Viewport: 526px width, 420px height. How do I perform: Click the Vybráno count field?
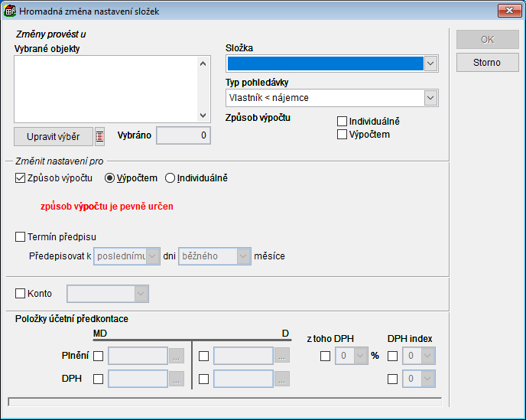point(183,135)
